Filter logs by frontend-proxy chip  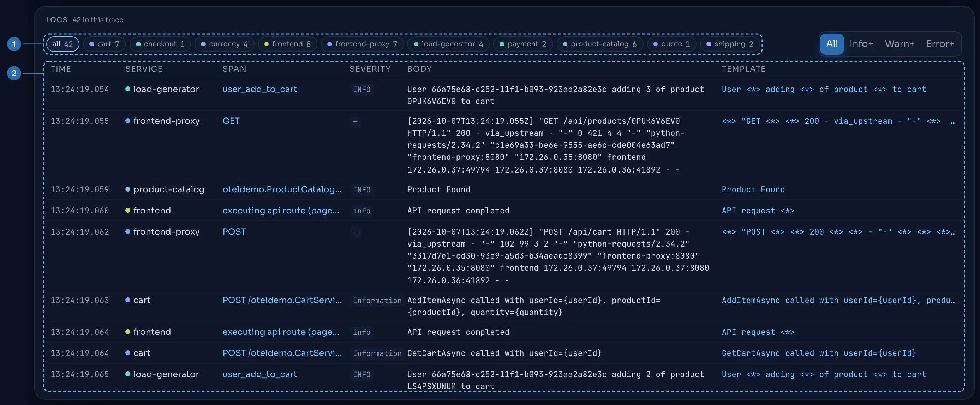[x=362, y=44]
